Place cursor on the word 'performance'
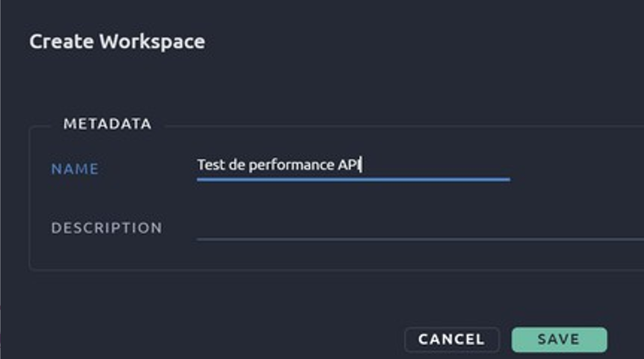 click(292, 165)
